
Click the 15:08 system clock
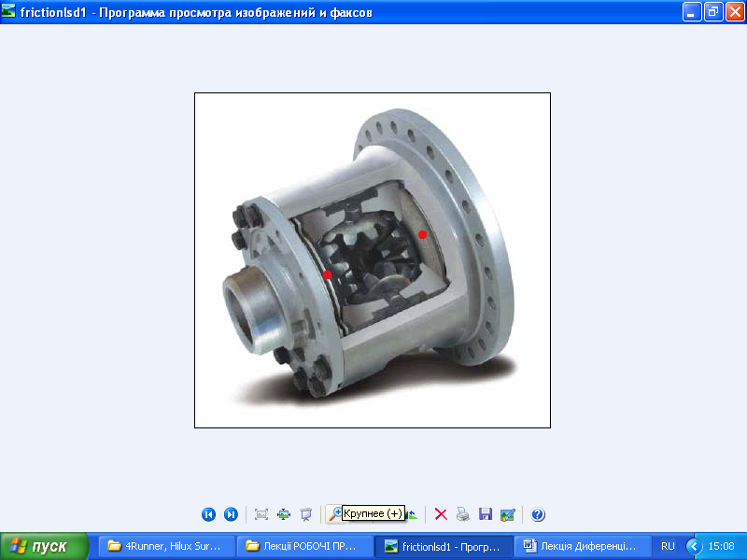[x=721, y=546]
